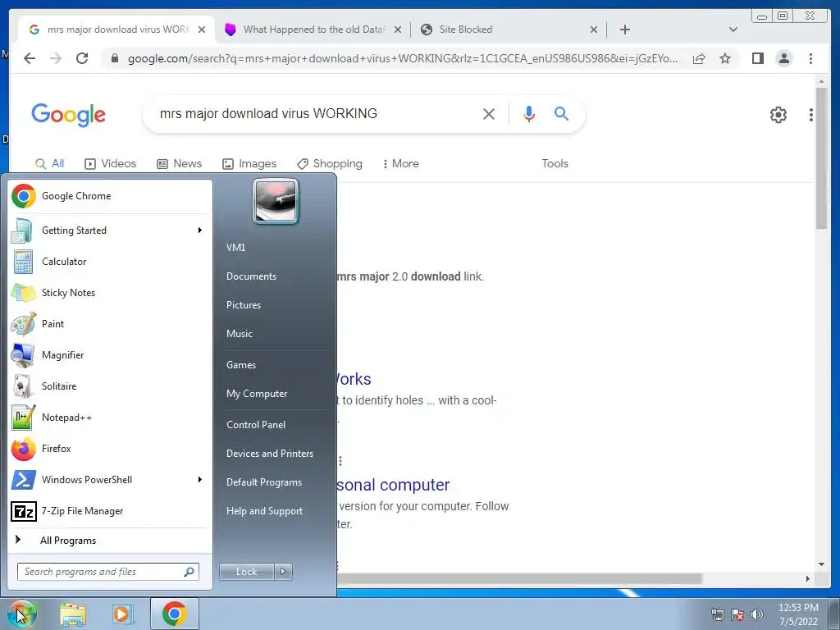
Task: Switch to Videos results
Action: pyautogui.click(x=111, y=163)
